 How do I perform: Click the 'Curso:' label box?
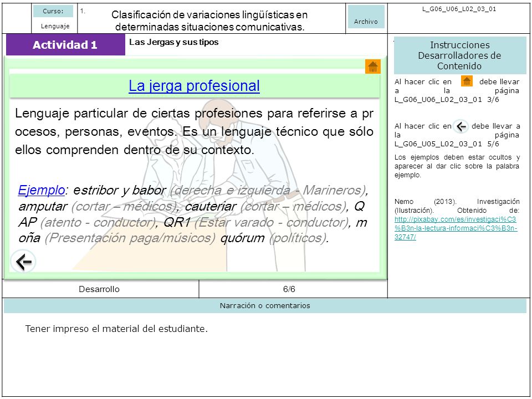pyautogui.click(x=53, y=11)
